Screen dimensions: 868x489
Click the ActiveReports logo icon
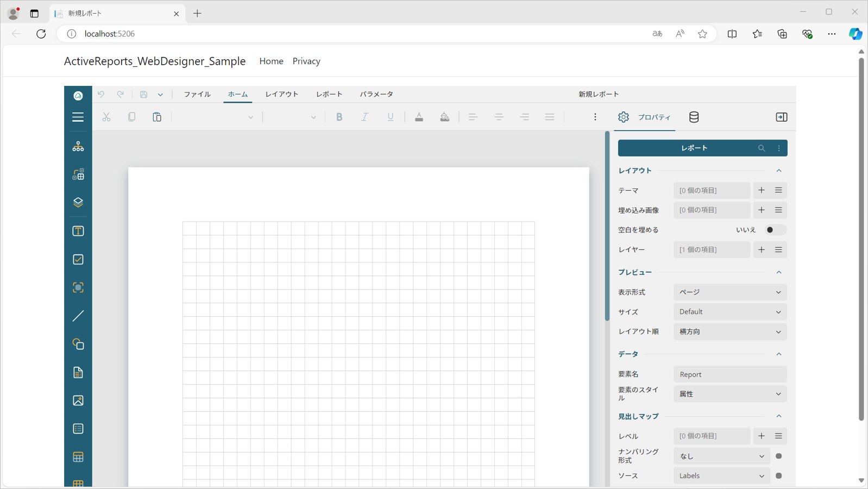click(78, 95)
